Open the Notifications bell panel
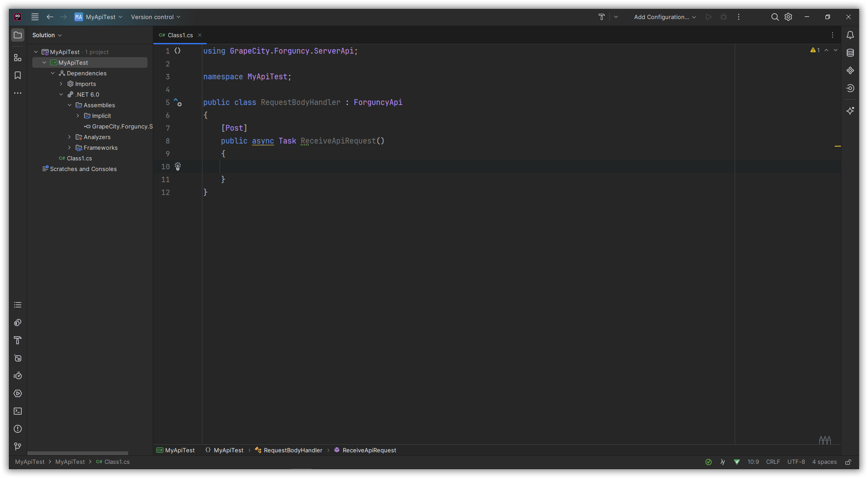 [x=850, y=35]
